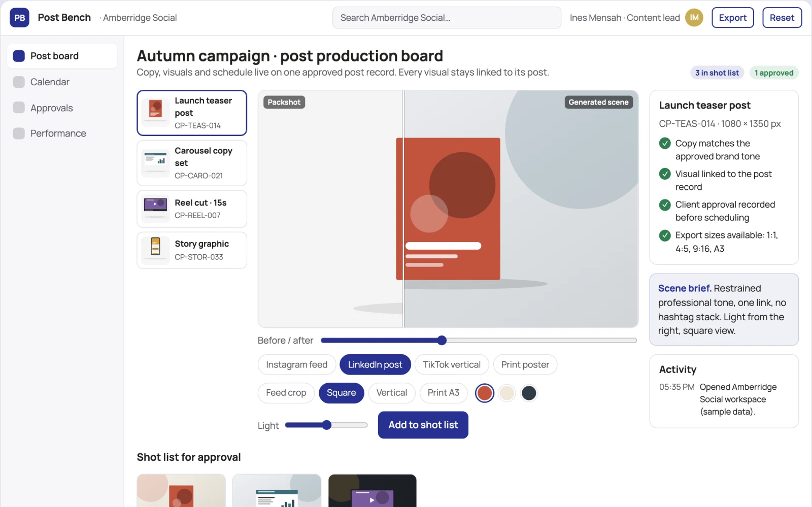The width and height of the screenshot is (812, 507).
Task: Click the green check beside Export sizes available
Action: [x=665, y=235]
